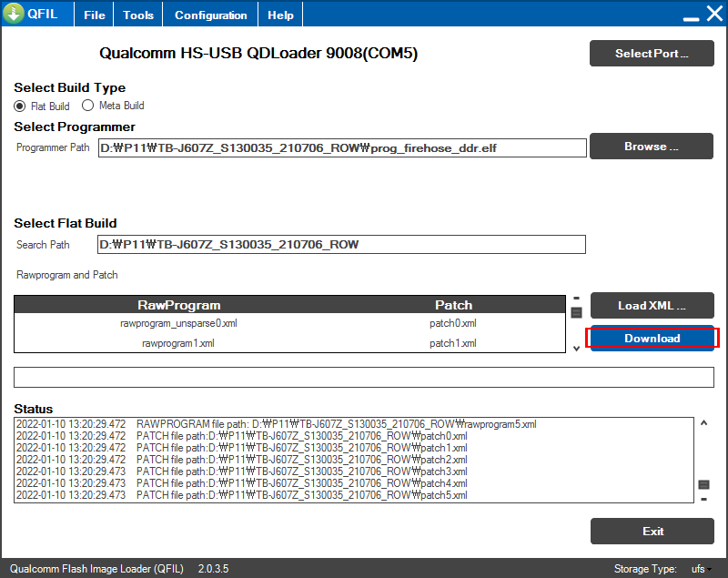Minimize the QFIL window

(691, 19)
